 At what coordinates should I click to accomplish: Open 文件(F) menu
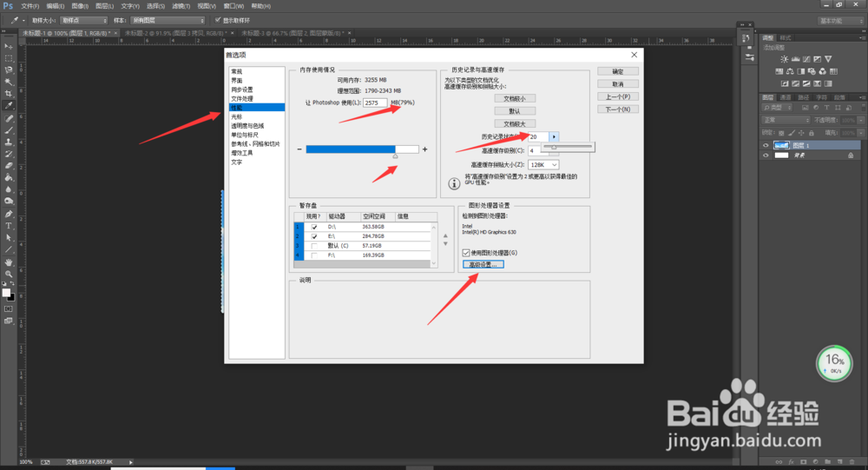point(30,6)
